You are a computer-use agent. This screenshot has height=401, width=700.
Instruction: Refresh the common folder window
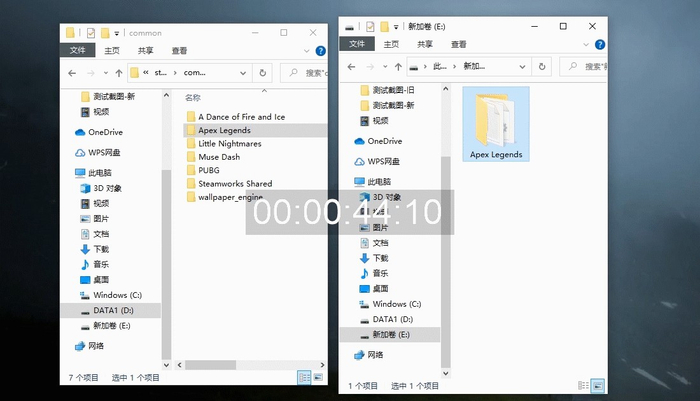(x=263, y=73)
